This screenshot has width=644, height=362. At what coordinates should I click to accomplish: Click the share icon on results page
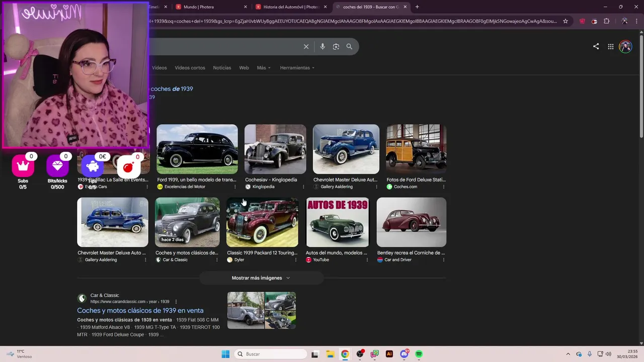(596, 46)
